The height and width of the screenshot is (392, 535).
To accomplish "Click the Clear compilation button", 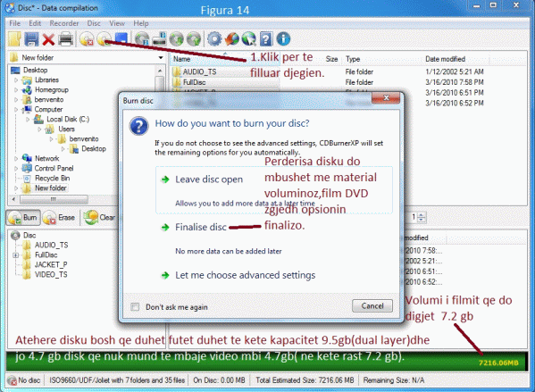I will [99, 218].
